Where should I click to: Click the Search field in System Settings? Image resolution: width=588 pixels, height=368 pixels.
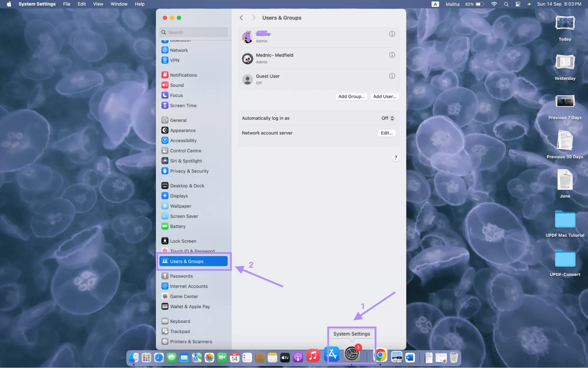pyautogui.click(x=193, y=32)
